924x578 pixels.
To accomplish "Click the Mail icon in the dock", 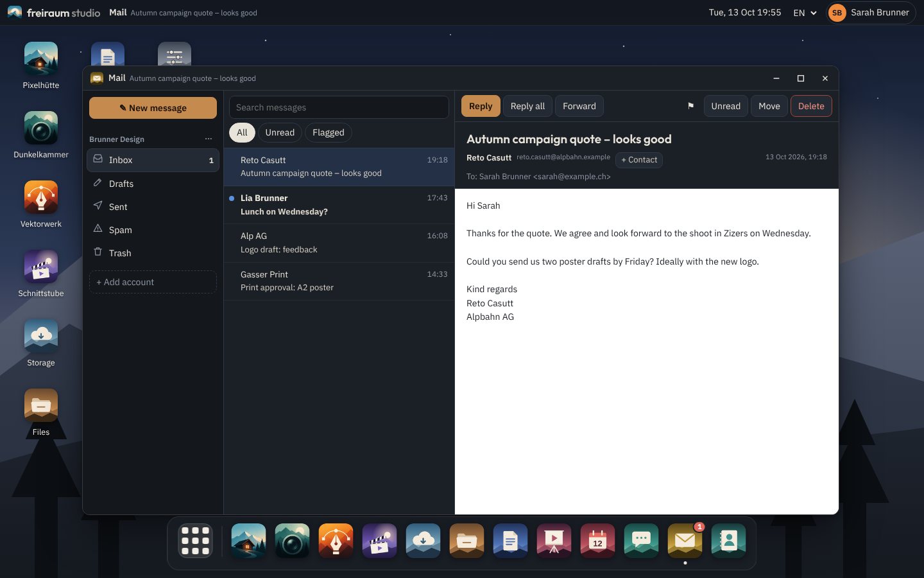I will click(x=685, y=541).
